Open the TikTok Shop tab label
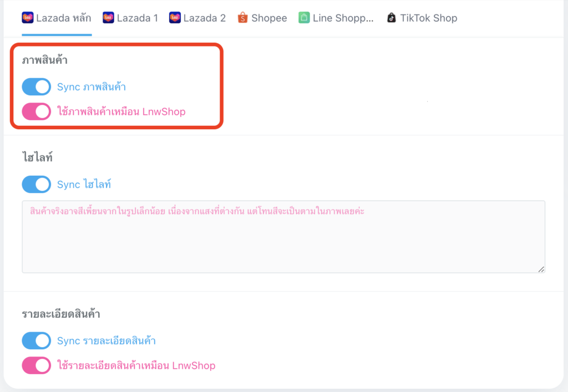This screenshot has height=392, width=568. click(429, 18)
